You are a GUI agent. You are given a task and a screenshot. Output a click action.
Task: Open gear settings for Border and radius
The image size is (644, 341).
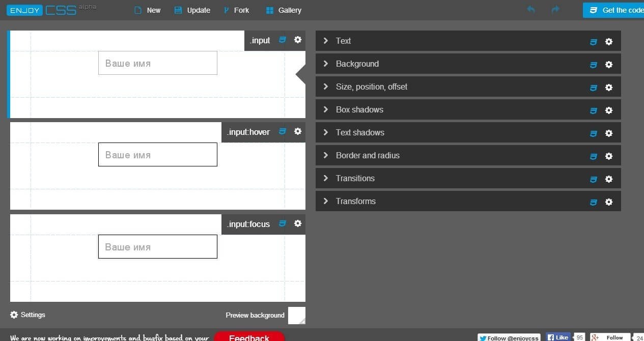point(608,156)
